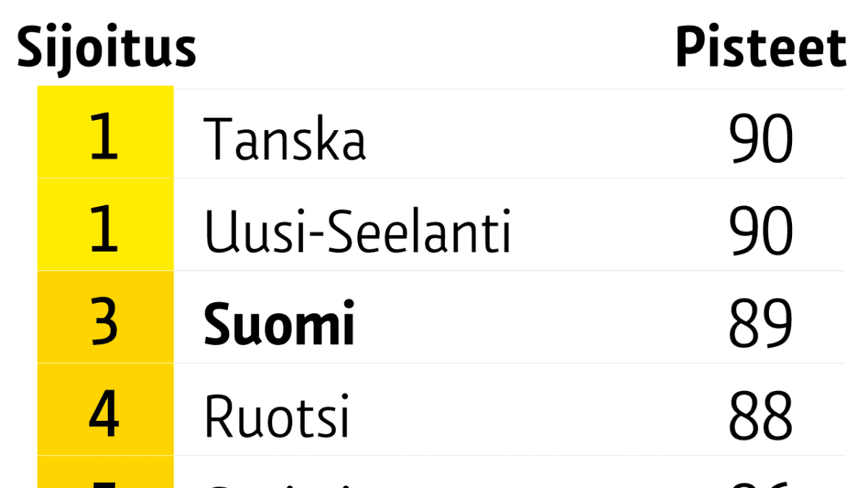The image size is (868, 488).
Task: Select the Ruotsi country name
Action: point(277,417)
